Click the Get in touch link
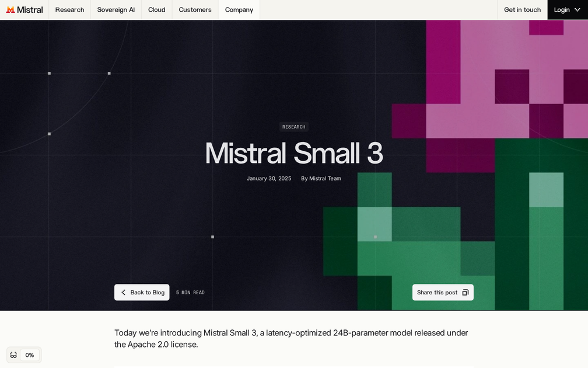Screen dimensions: 588x368 [523, 10]
